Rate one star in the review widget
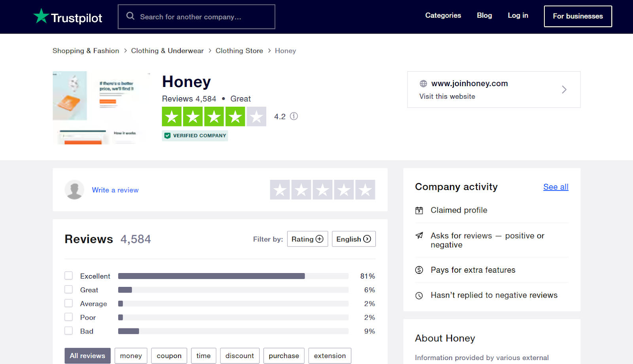Image resolution: width=633 pixels, height=364 pixels. [x=280, y=190]
